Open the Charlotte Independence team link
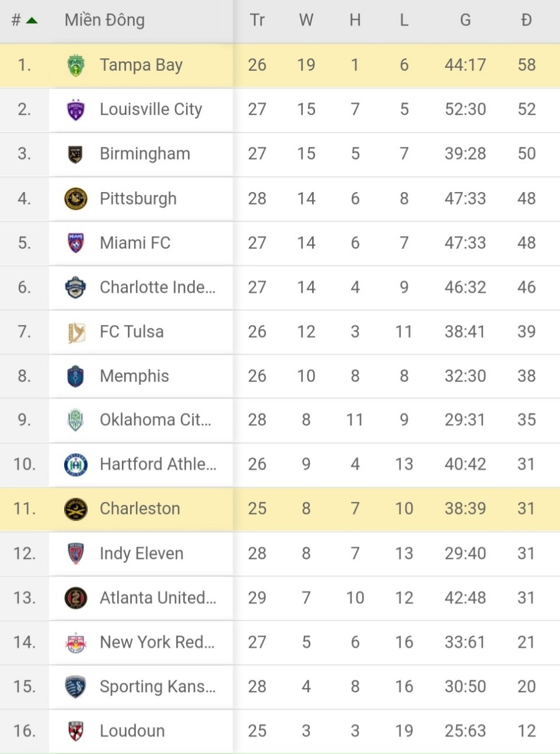 (157, 287)
